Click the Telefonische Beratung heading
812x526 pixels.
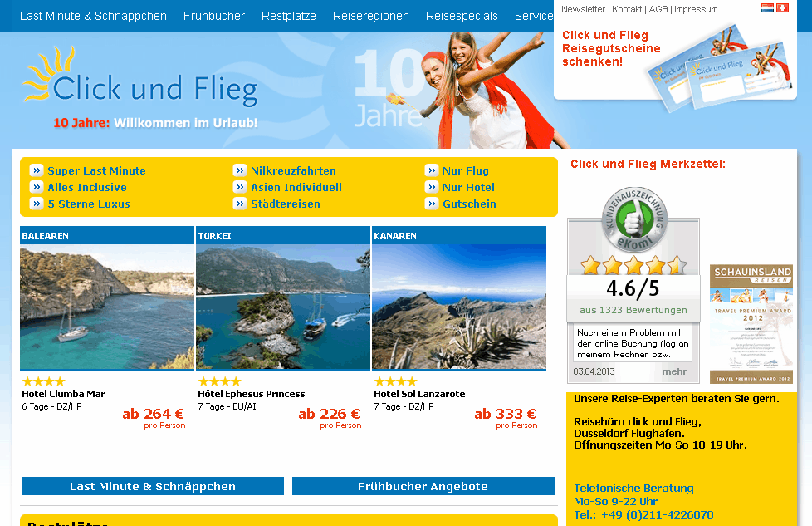(633, 488)
